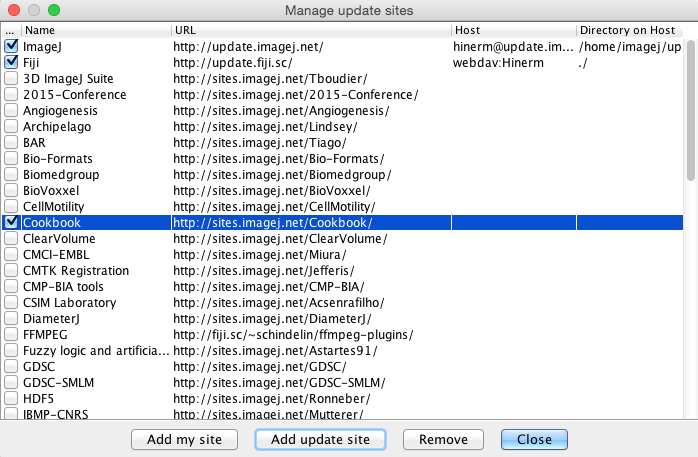Screen dimensions: 698x457
Task: Tick the CMTK Registration checkbox
Action: click(11, 271)
